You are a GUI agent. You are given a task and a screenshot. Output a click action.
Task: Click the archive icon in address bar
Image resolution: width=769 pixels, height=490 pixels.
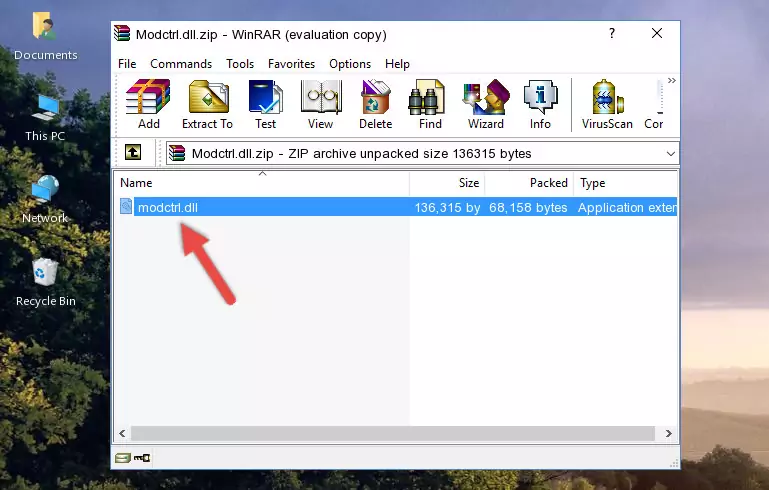(x=177, y=153)
